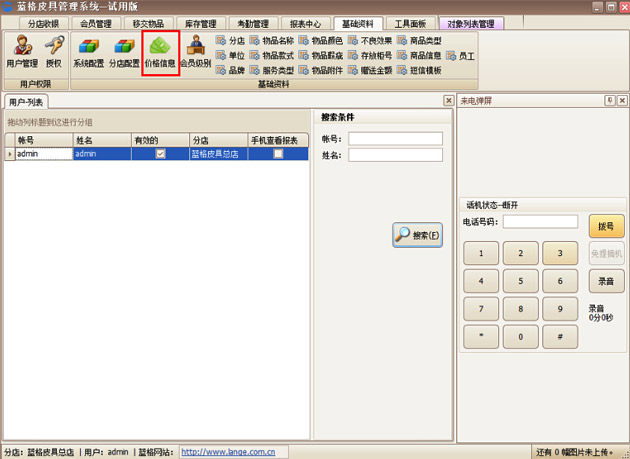Click the 授权 keys icon
This screenshot has width=630, height=459.
[x=54, y=52]
